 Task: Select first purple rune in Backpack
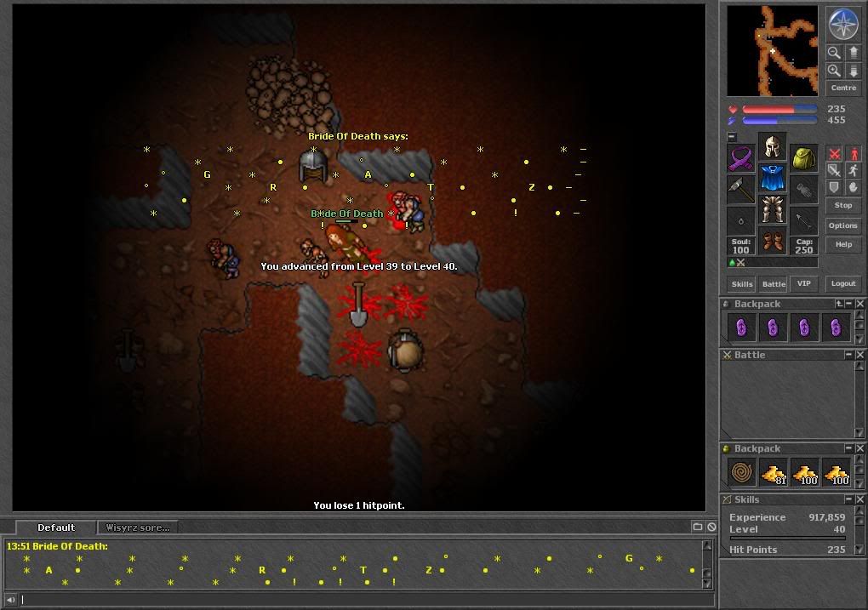click(x=741, y=328)
